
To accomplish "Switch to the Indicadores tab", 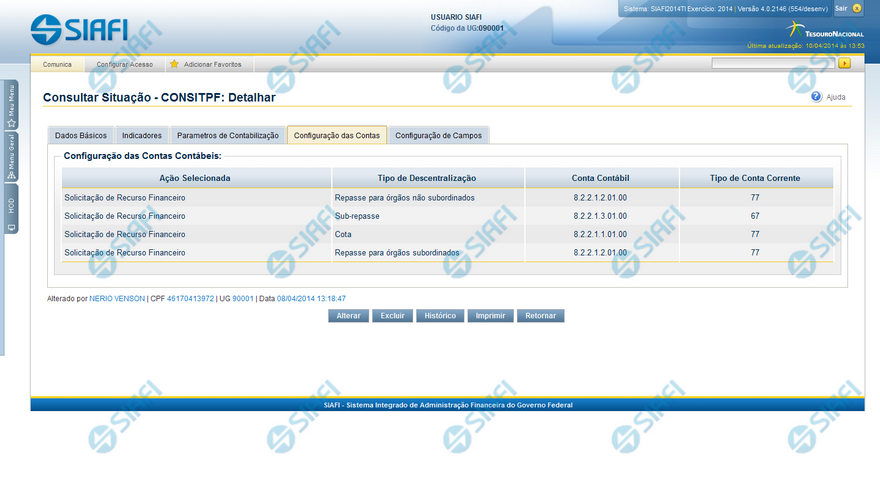I will [x=141, y=135].
